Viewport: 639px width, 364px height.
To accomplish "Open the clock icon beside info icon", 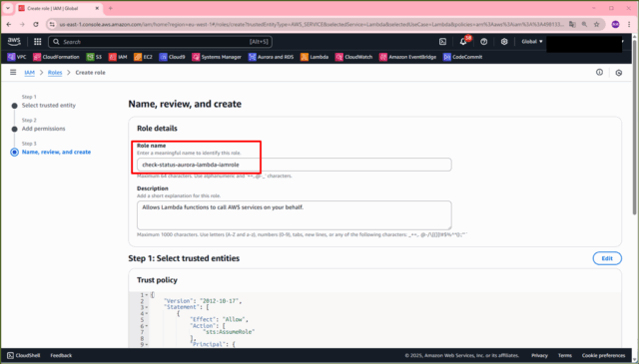I will pyautogui.click(x=619, y=73).
